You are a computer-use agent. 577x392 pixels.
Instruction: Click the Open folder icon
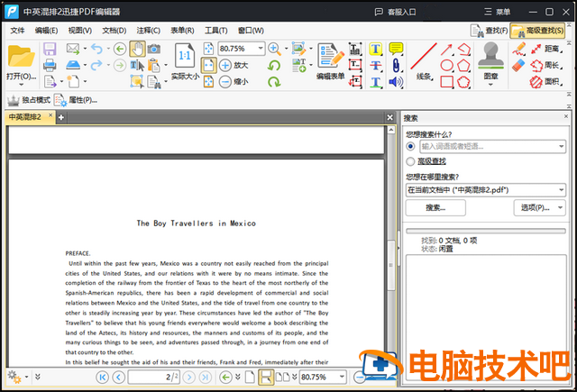(x=21, y=56)
